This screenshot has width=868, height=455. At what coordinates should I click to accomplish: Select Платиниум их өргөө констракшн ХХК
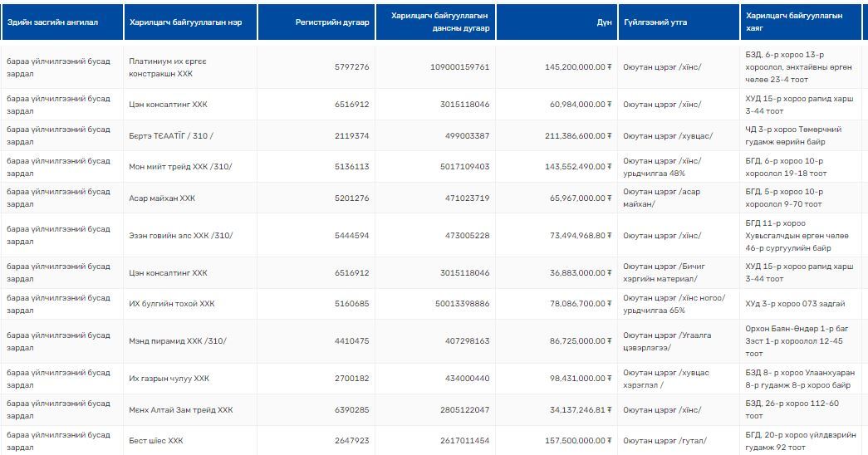168,67
